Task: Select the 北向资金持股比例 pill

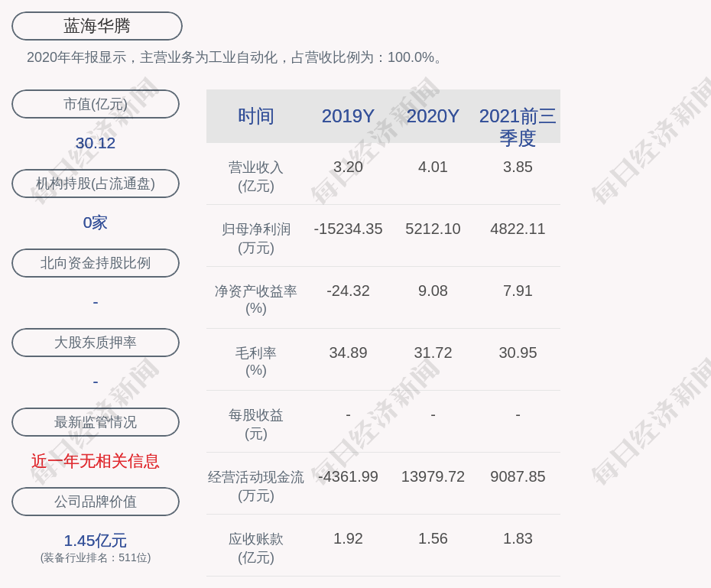Action: tap(96, 263)
